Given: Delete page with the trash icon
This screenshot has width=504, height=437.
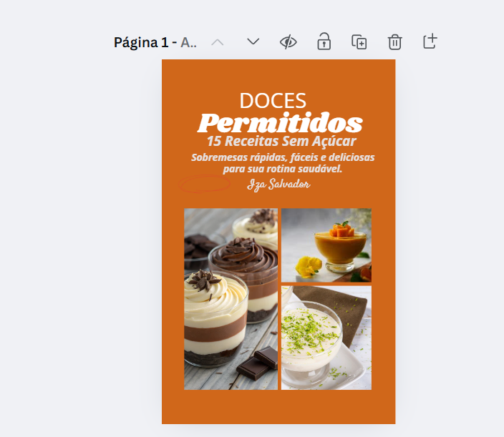Looking at the screenshot, I should pyautogui.click(x=394, y=42).
